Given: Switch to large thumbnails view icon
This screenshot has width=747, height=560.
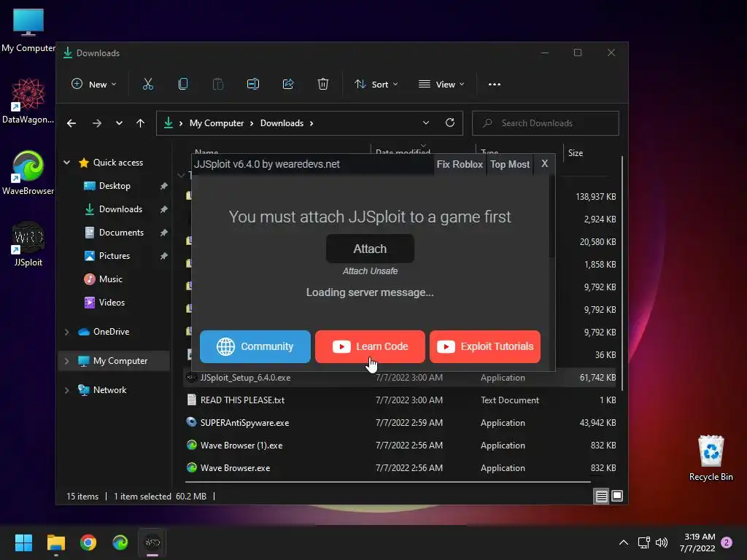Looking at the screenshot, I should [617, 496].
